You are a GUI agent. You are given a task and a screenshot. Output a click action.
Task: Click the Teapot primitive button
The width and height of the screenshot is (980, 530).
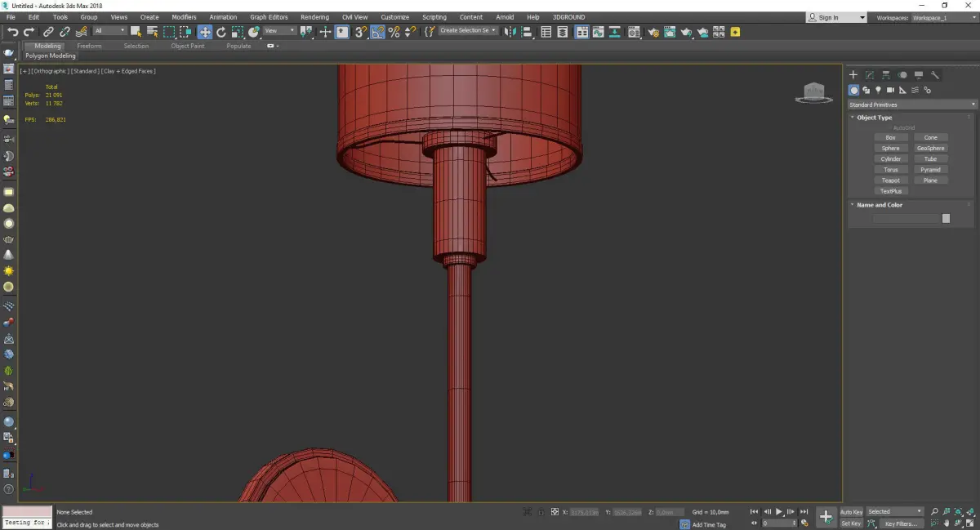pos(890,180)
